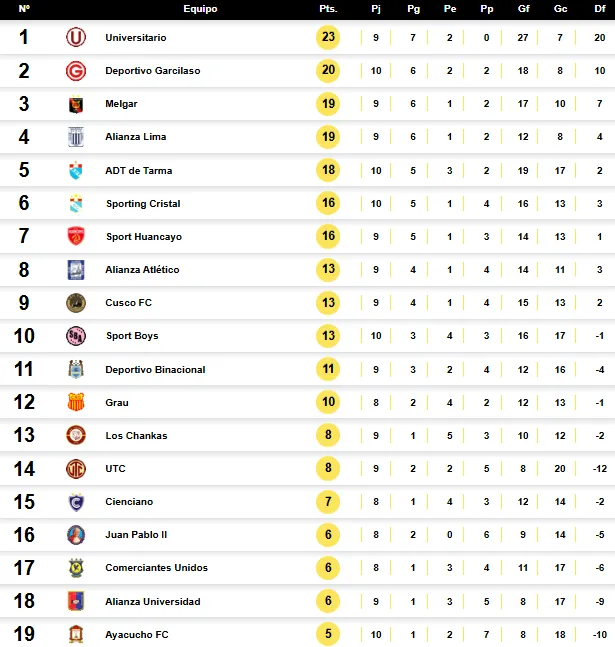The image size is (615, 647).
Task: Click the Deportivo Garcilaso crest logo
Action: [76, 71]
